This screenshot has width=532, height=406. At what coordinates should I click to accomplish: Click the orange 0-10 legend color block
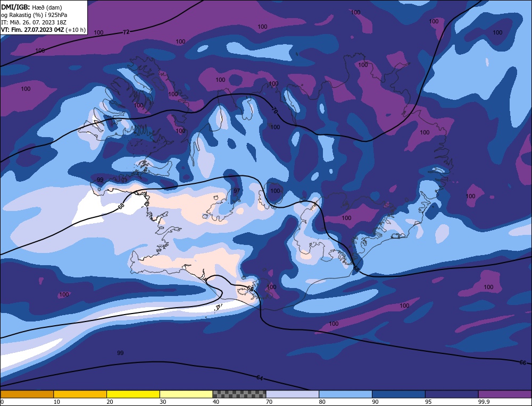point(27,394)
